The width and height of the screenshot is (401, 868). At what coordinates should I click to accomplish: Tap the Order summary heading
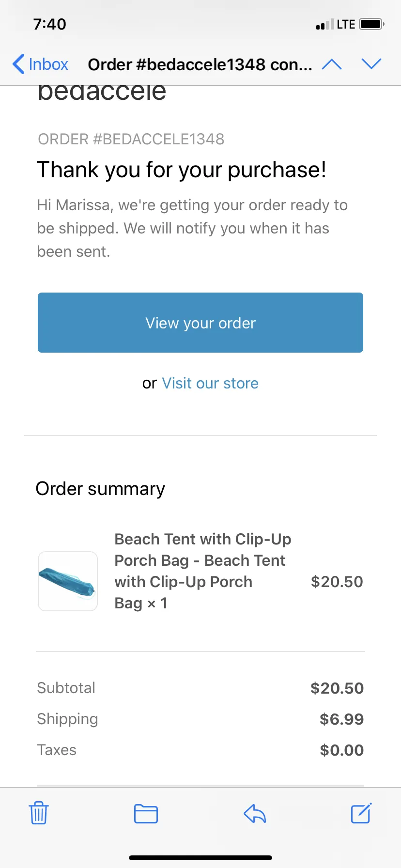click(x=100, y=489)
